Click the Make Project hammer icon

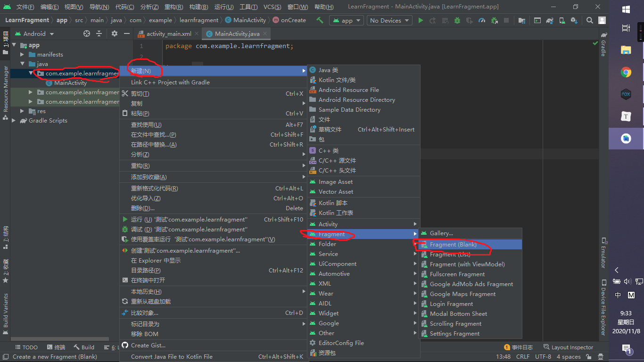click(x=320, y=20)
